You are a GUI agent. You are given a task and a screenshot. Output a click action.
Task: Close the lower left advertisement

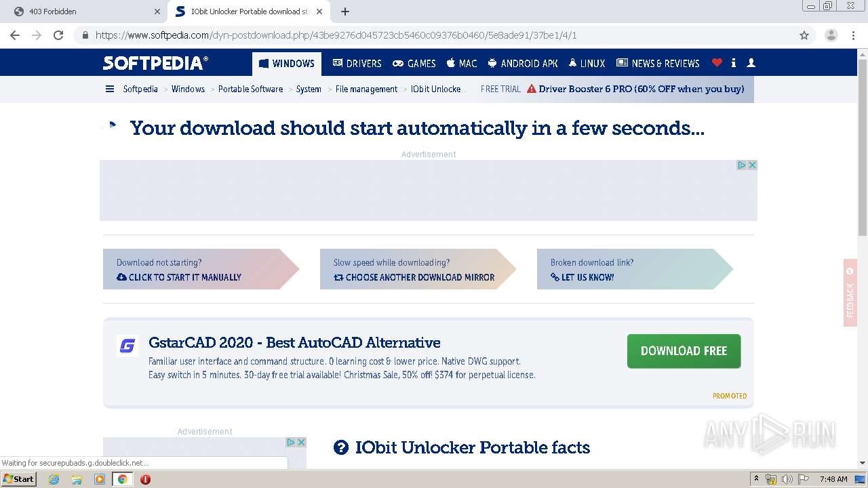301,442
